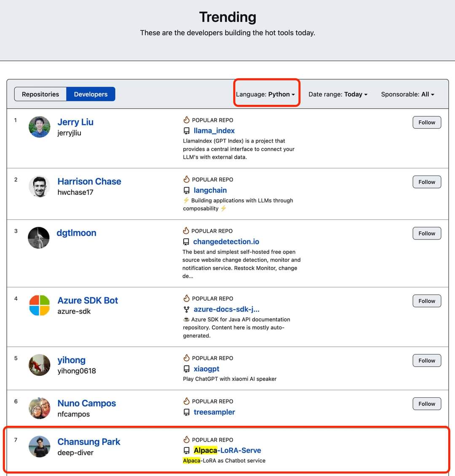This screenshot has width=455, height=476.
Task: Click flame icon in dgtlmoon's row
Action: pos(186,231)
